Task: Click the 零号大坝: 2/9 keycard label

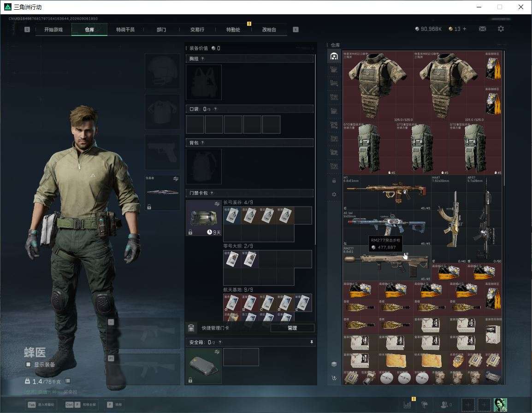Action: point(238,246)
